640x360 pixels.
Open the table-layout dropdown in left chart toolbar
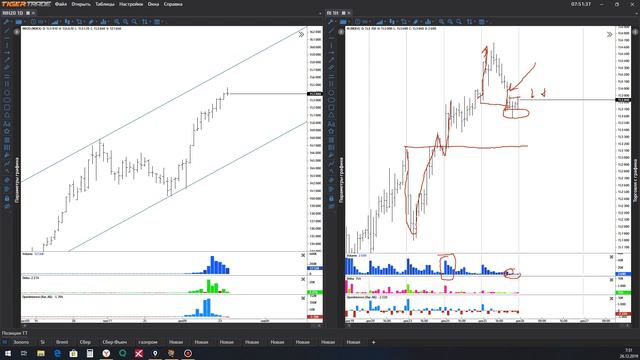click(x=157, y=22)
